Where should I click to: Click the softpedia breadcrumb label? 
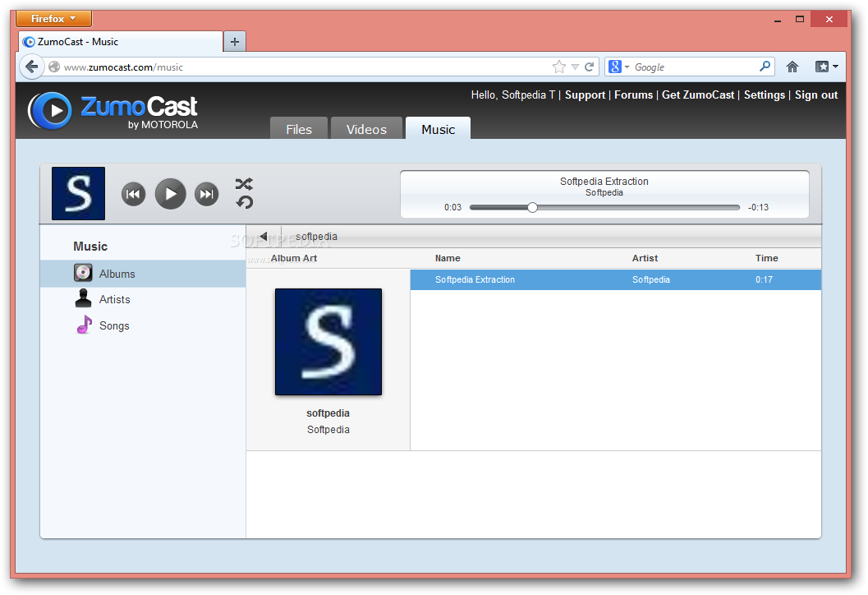point(316,237)
